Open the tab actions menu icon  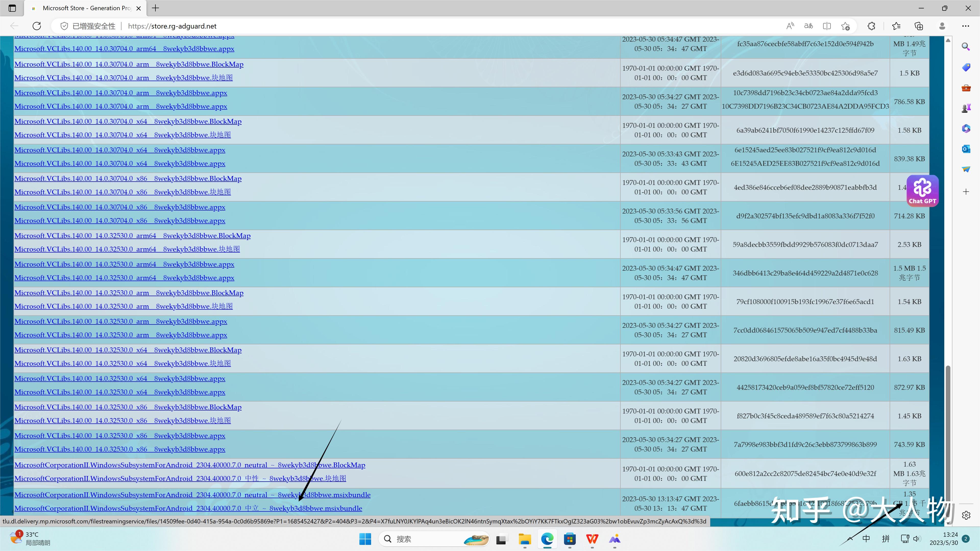point(12,8)
